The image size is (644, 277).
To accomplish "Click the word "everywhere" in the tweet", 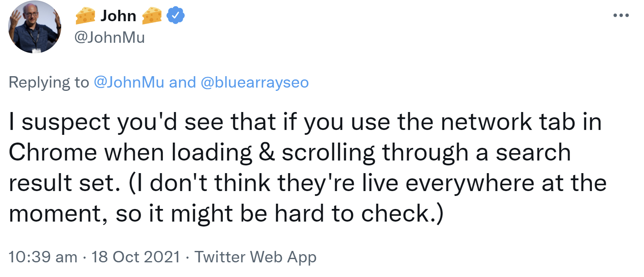I will pyautogui.click(x=470, y=183).
